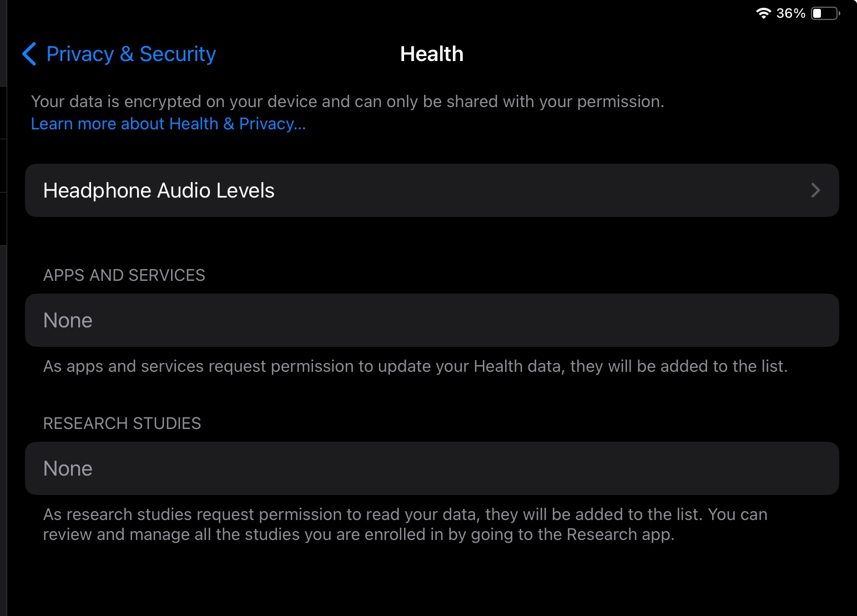
Task: Click the APPS AND SERVICES section header
Action: pyautogui.click(x=124, y=275)
